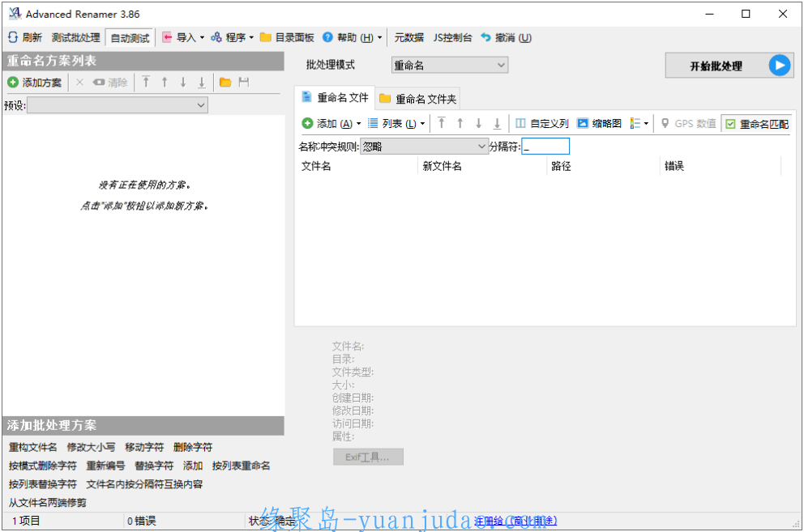Open the view mode list dropdown icon
This screenshot has width=804, height=532.
pos(639,124)
